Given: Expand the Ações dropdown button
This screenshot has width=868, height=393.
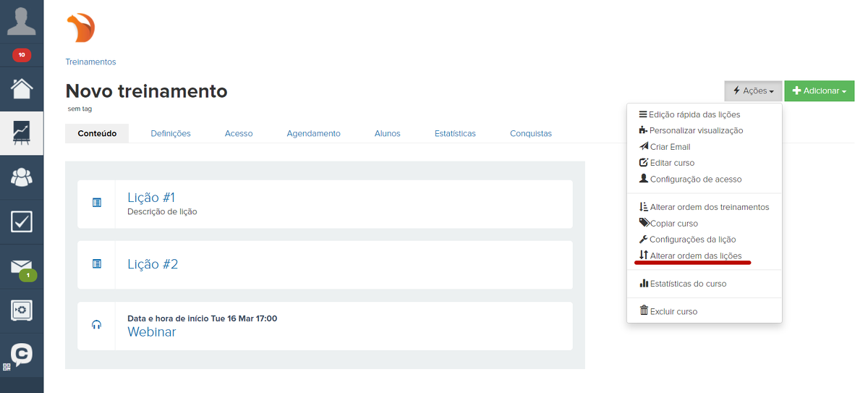Looking at the screenshot, I should pos(753,91).
